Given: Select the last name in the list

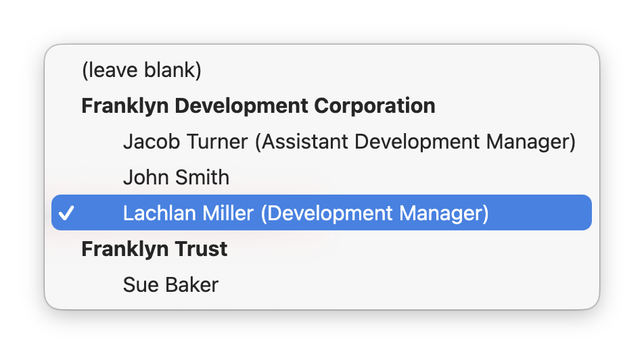Looking at the screenshot, I should 170,284.
